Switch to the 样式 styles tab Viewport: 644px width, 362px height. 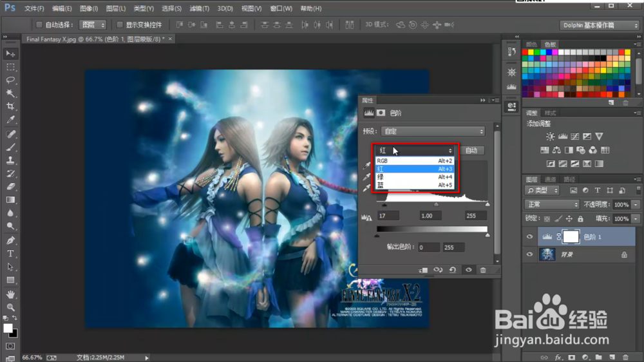tap(550, 113)
